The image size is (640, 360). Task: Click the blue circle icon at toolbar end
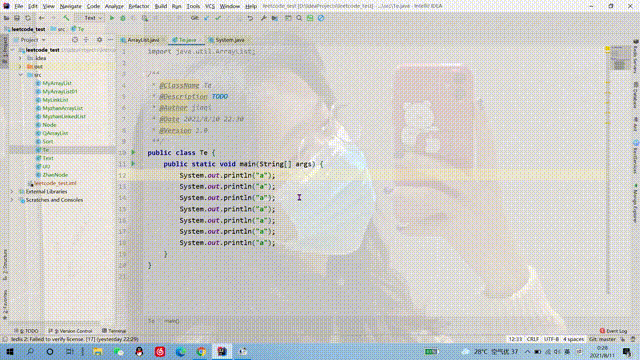point(321,18)
